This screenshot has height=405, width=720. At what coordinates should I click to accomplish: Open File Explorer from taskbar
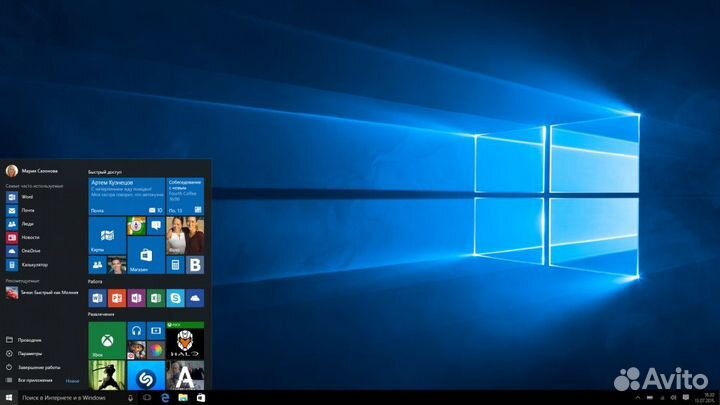click(x=183, y=398)
